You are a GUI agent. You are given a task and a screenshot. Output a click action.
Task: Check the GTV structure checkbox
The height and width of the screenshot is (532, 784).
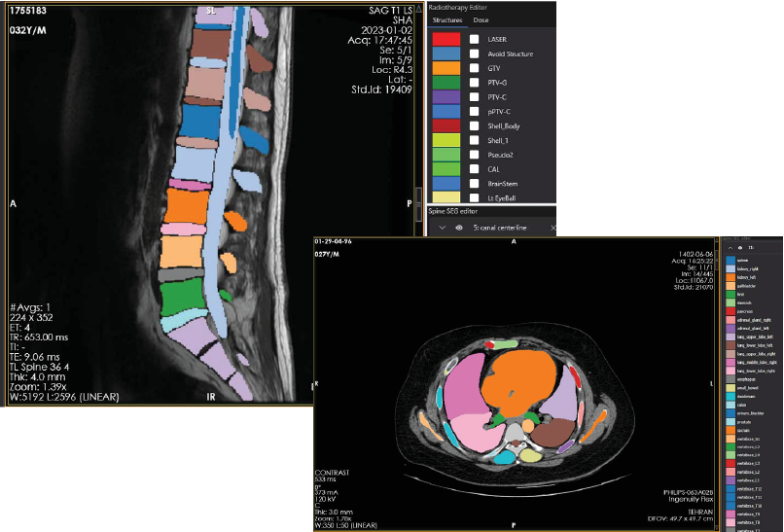click(475, 70)
